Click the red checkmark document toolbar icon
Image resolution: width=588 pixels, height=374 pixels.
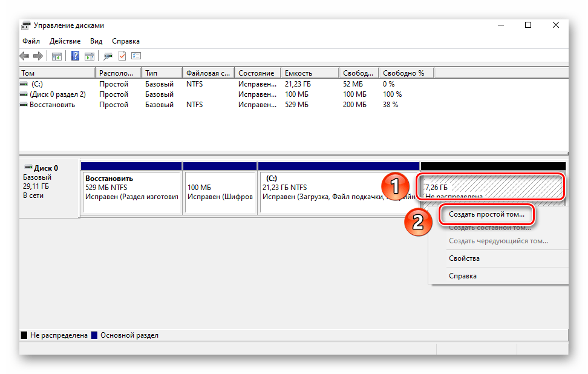tap(122, 56)
